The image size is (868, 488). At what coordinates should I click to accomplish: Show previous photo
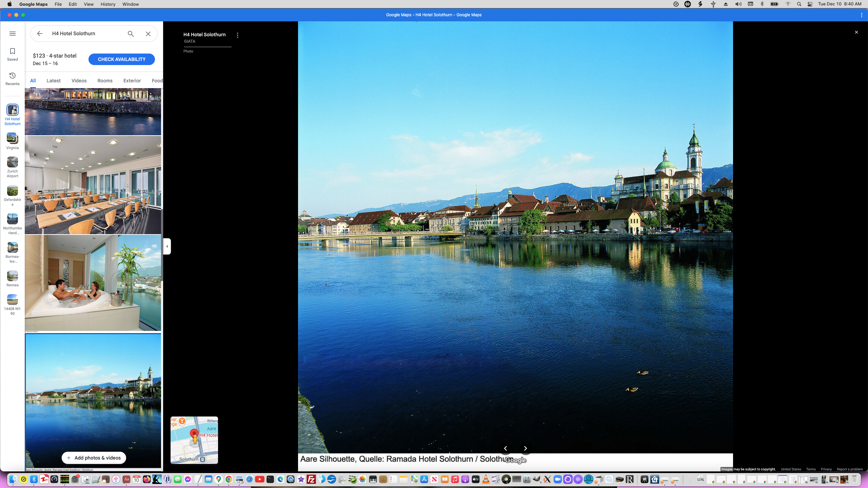tap(506, 448)
